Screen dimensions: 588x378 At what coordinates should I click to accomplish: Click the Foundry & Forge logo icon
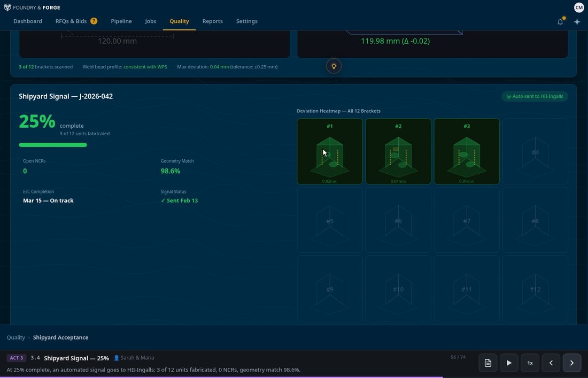tap(7, 7)
